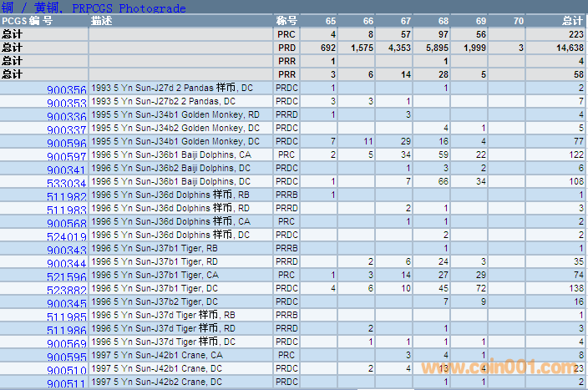Click PCGS number 900353 for 2 Pandas DC
Image resolution: width=588 pixels, height=390 pixels.
click(65, 103)
